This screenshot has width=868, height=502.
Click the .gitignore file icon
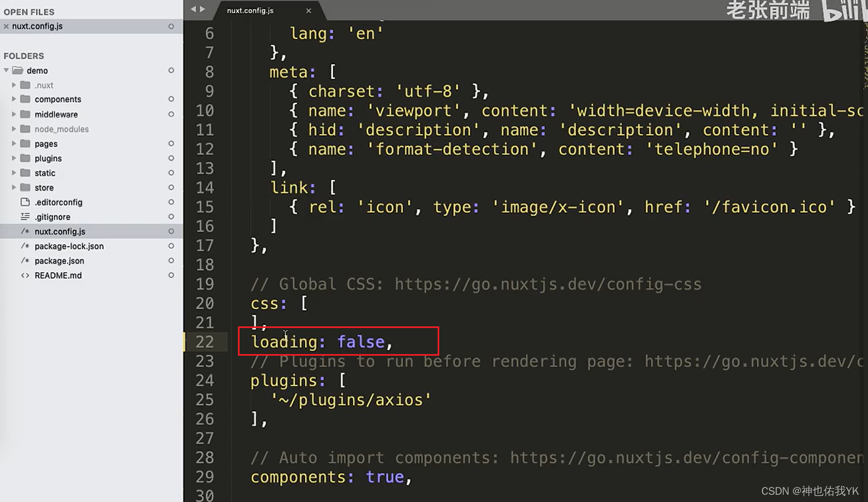pos(25,217)
